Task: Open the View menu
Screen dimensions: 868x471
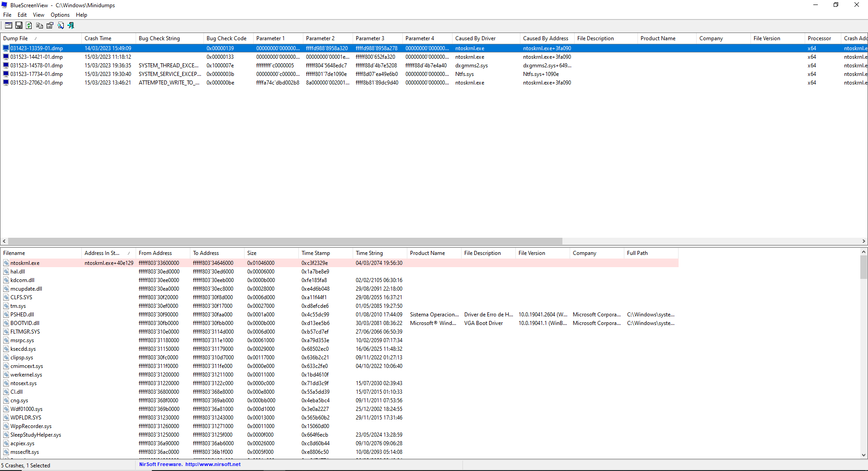Action: coord(38,15)
